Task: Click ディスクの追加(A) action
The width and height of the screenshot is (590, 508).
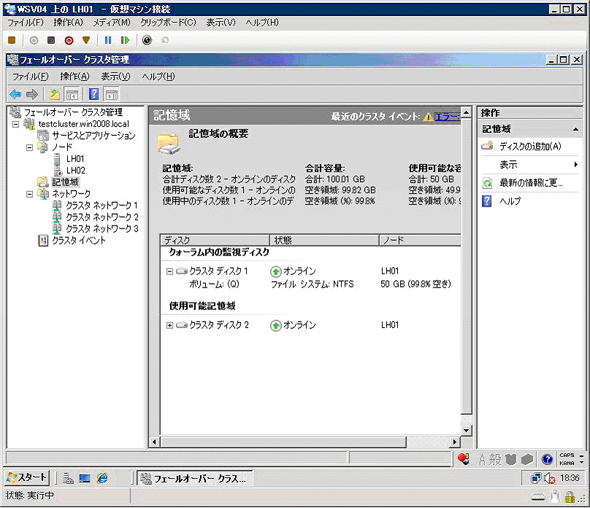Action: point(530,146)
